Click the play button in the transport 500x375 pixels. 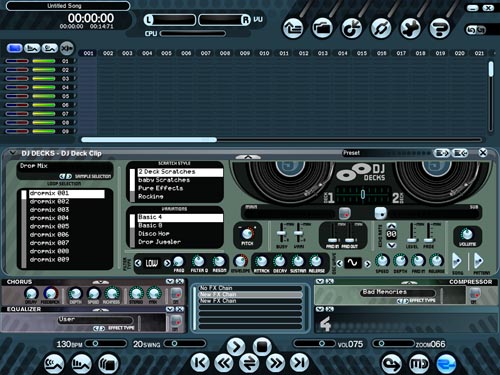click(x=236, y=347)
